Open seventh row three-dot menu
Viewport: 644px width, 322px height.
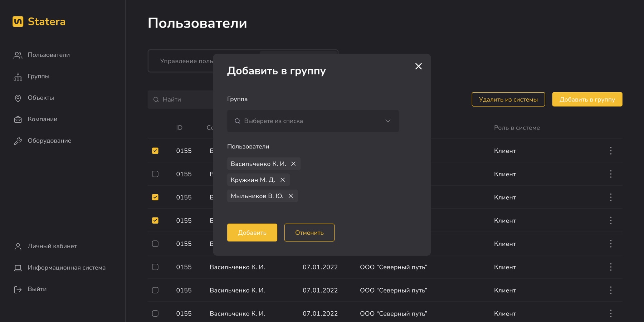(x=611, y=290)
